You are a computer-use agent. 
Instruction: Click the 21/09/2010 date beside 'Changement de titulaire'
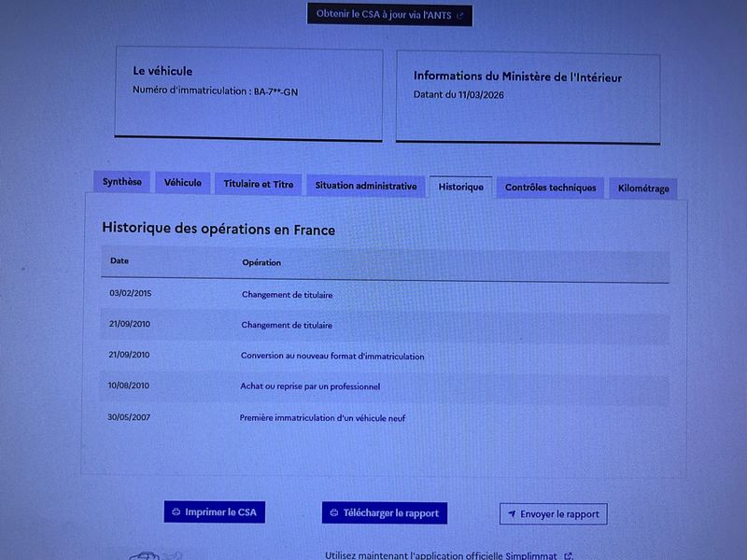(x=130, y=324)
